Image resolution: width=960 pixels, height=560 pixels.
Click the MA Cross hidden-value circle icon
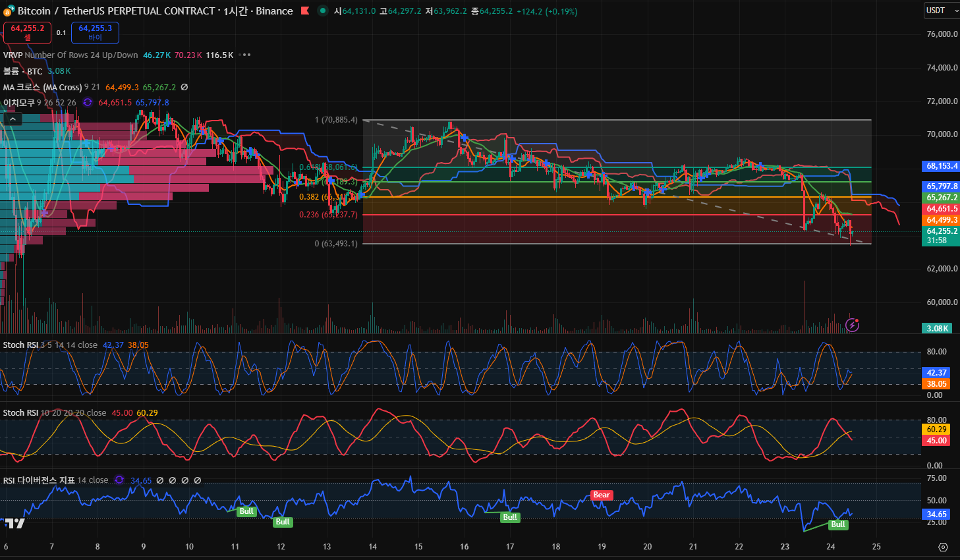tap(184, 87)
